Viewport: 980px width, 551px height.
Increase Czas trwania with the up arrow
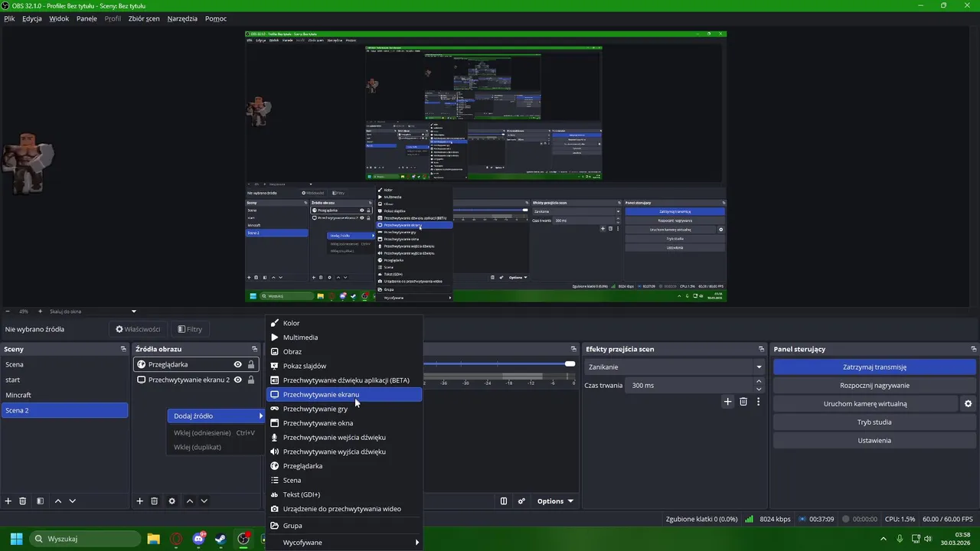click(759, 381)
